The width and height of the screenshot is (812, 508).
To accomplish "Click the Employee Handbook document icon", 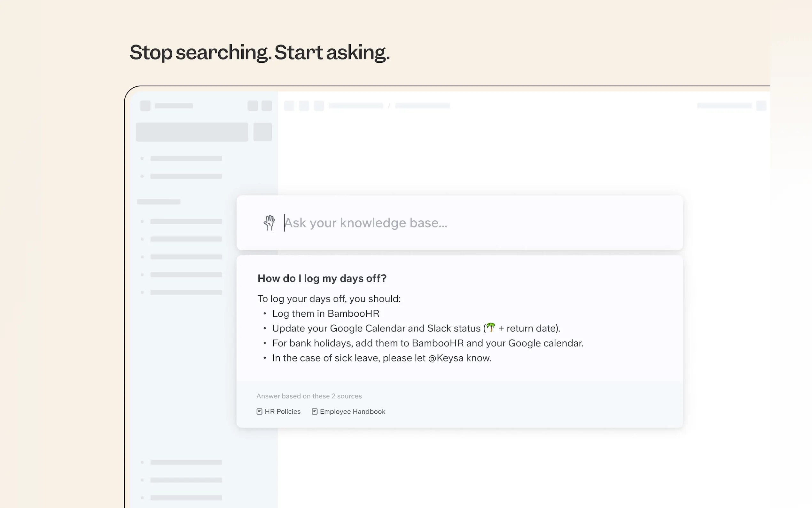I will pos(314,412).
